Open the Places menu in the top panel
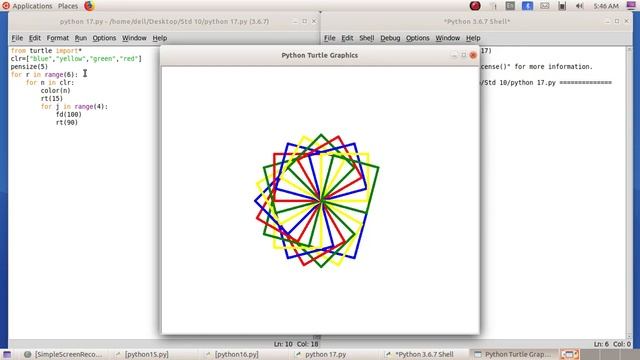Image resolution: width=640 pixels, height=360 pixels. pos(68,6)
